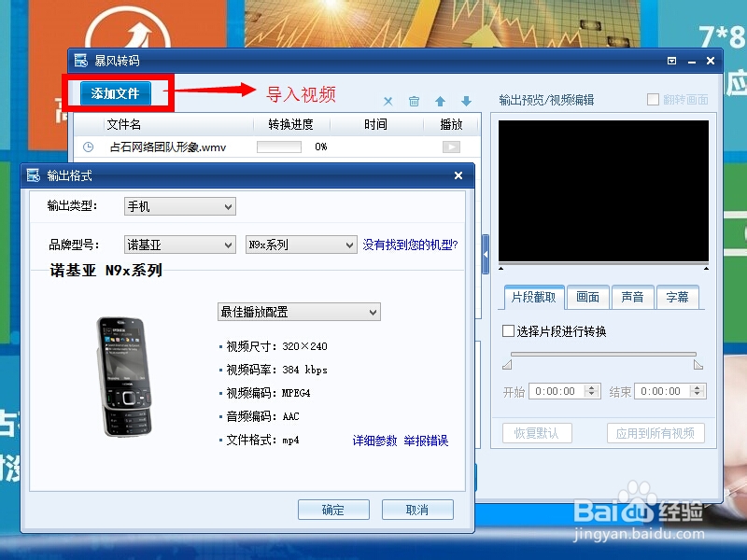Click the 文件格式: mp4 text
The width and height of the screenshot is (747, 560).
click(x=262, y=440)
